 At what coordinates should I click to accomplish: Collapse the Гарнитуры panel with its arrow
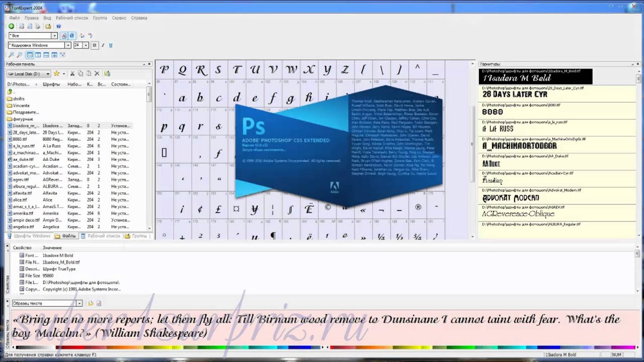(633, 64)
